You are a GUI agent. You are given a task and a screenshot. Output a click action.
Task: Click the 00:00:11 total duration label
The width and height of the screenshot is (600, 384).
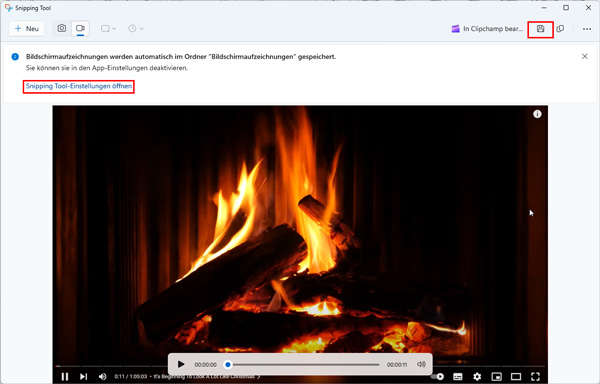(x=397, y=364)
